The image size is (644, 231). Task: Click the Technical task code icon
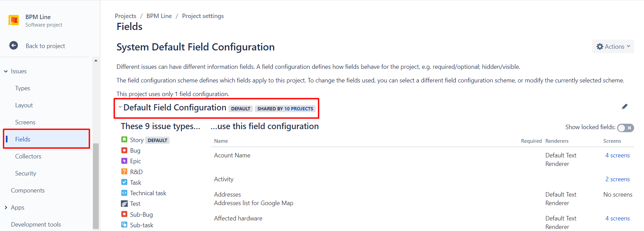pos(124,193)
